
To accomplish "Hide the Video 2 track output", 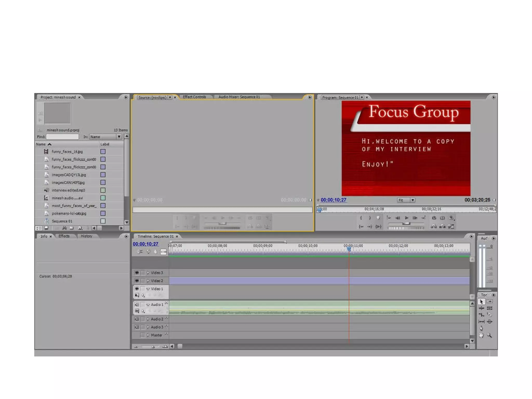I will [137, 281].
